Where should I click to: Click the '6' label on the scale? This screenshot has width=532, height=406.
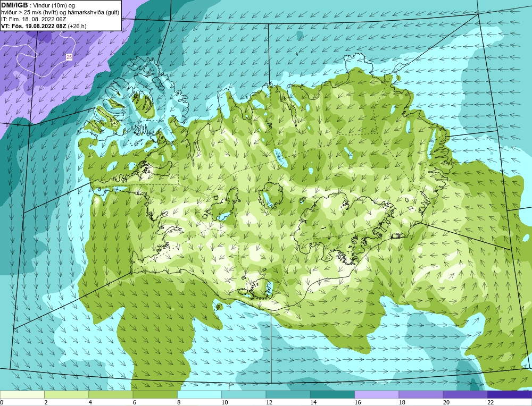click(135, 402)
